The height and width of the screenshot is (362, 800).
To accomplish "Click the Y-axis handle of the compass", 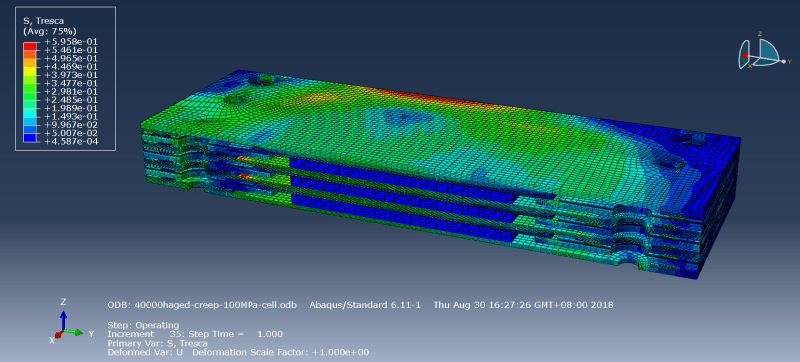I will tap(784, 62).
